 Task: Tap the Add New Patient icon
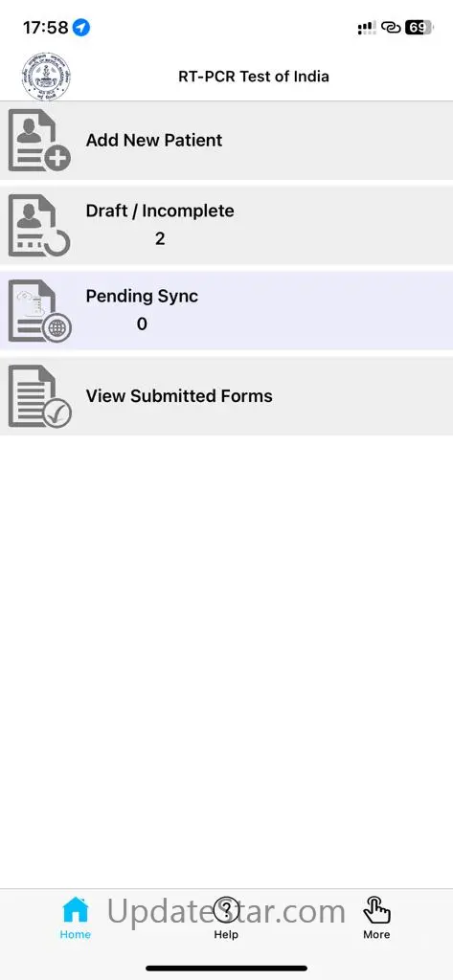pyautogui.click(x=39, y=140)
